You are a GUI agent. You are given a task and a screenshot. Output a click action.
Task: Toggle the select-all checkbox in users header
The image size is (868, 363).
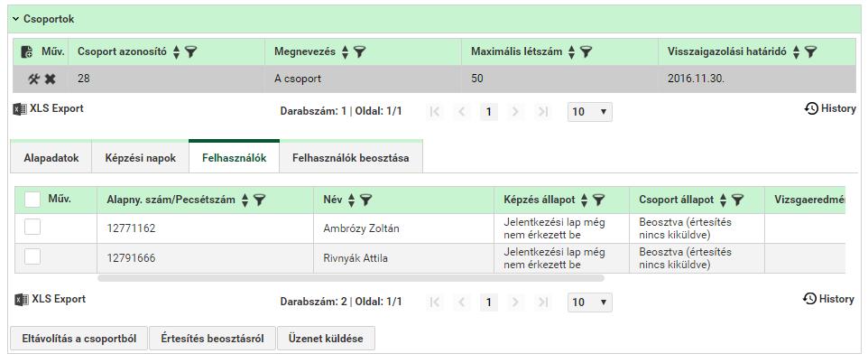click(32, 200)
